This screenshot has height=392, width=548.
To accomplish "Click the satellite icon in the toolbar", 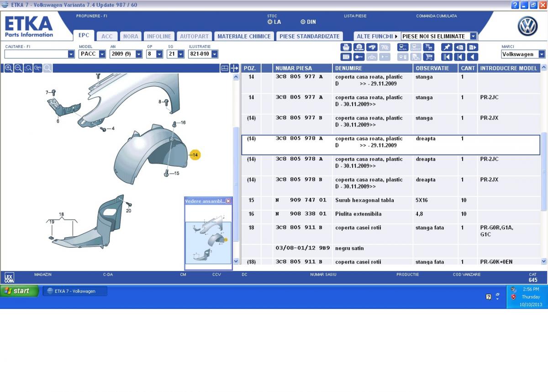I will click(372, 47).
